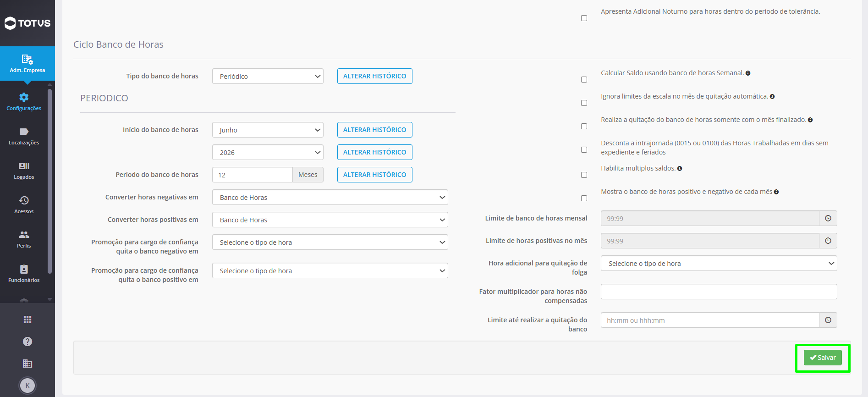Show info for Mostra banco positivo e negativo
The image size is (868, 397).
click(776, 192)
